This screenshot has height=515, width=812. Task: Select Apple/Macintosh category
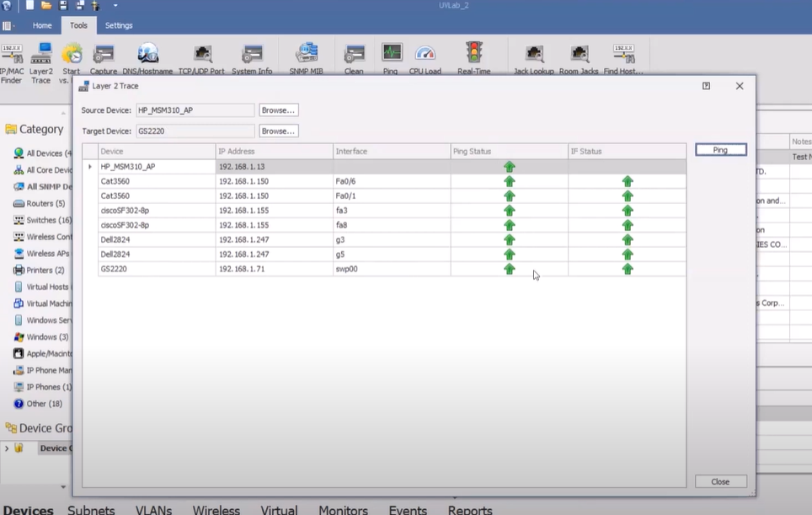click(43, 353)
